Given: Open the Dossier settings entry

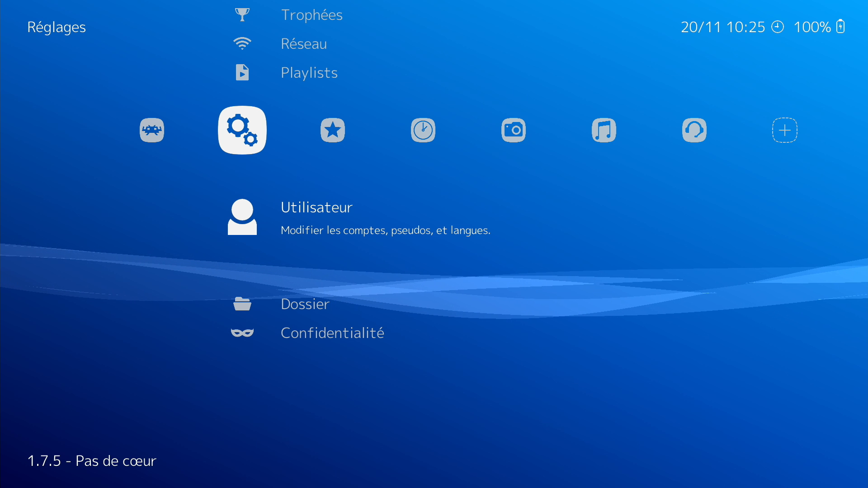Looking at the screenshot, I should pos(305,304).
